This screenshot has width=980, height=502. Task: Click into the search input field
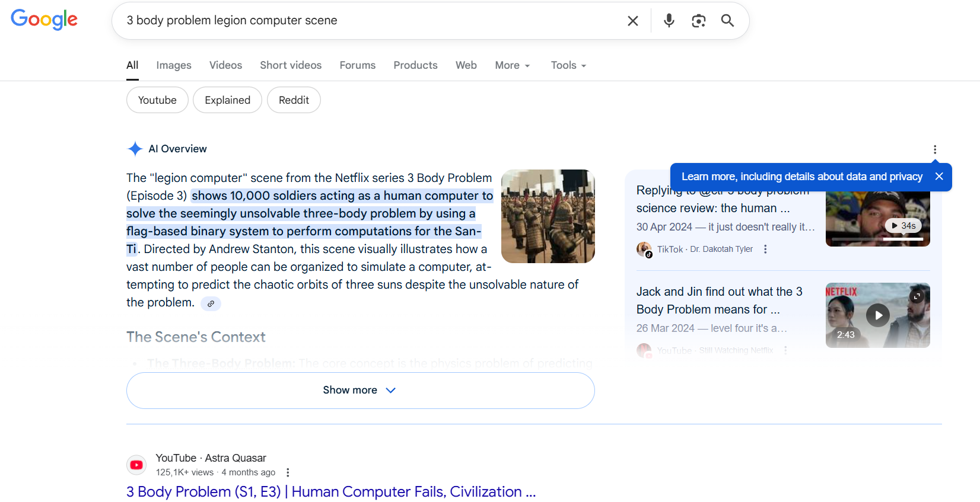point(368,21)
